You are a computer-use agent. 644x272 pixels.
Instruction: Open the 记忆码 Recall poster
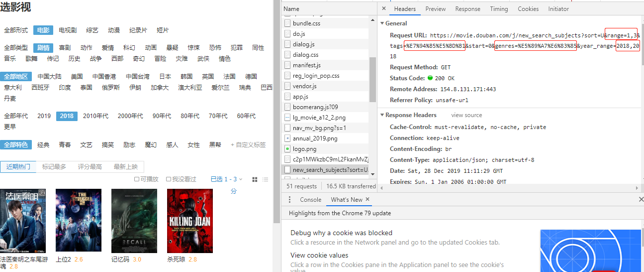click(134, 220)
